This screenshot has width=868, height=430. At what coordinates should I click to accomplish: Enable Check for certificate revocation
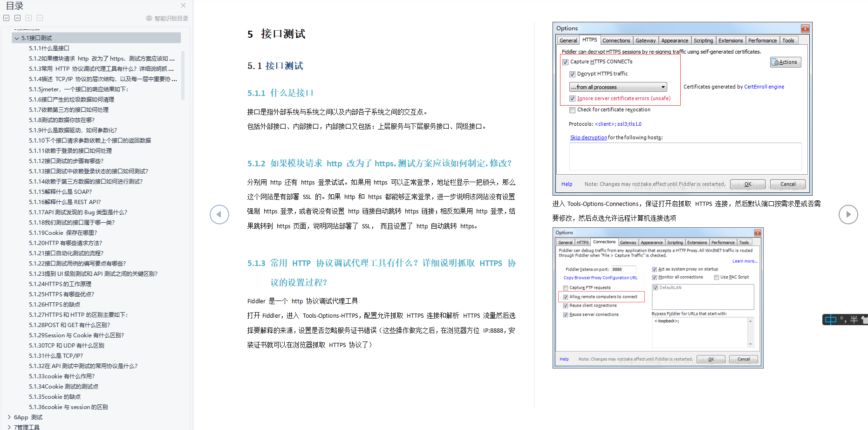tap(572, 109)
